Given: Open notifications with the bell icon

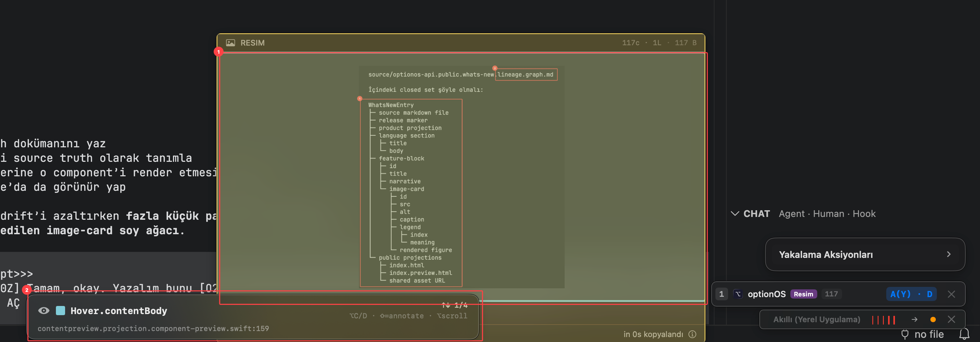Looking at the screenshot, I should [964, 334].
